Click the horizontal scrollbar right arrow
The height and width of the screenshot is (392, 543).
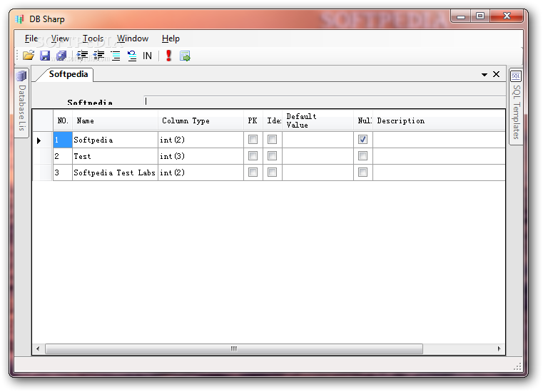[499, 349]
